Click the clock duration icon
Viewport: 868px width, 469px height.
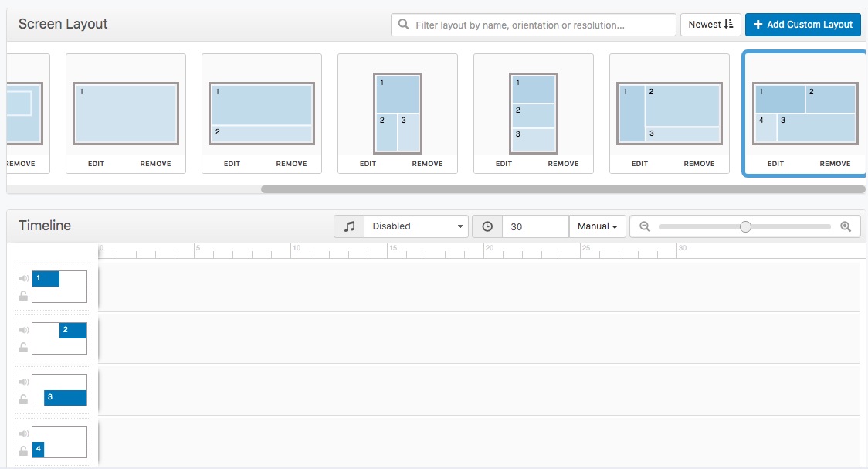[x=487, y=226]
